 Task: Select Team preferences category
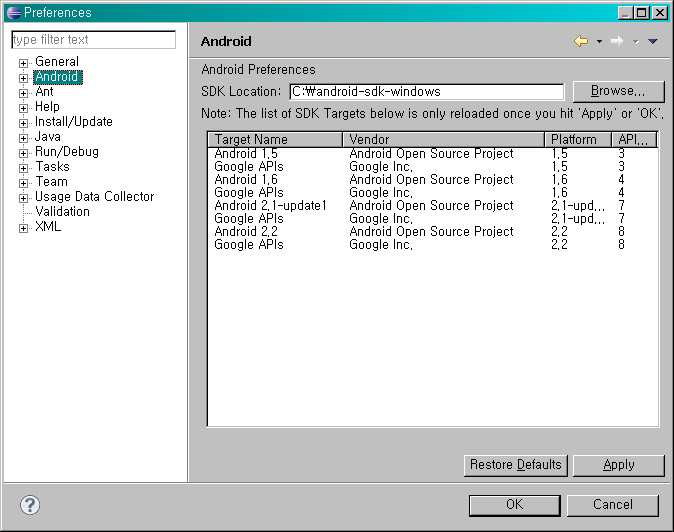52,182
